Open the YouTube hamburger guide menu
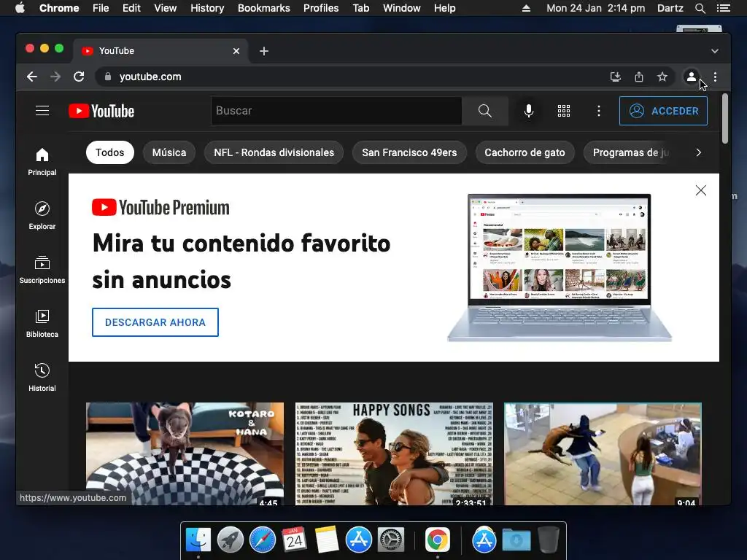 click(42, 111)
